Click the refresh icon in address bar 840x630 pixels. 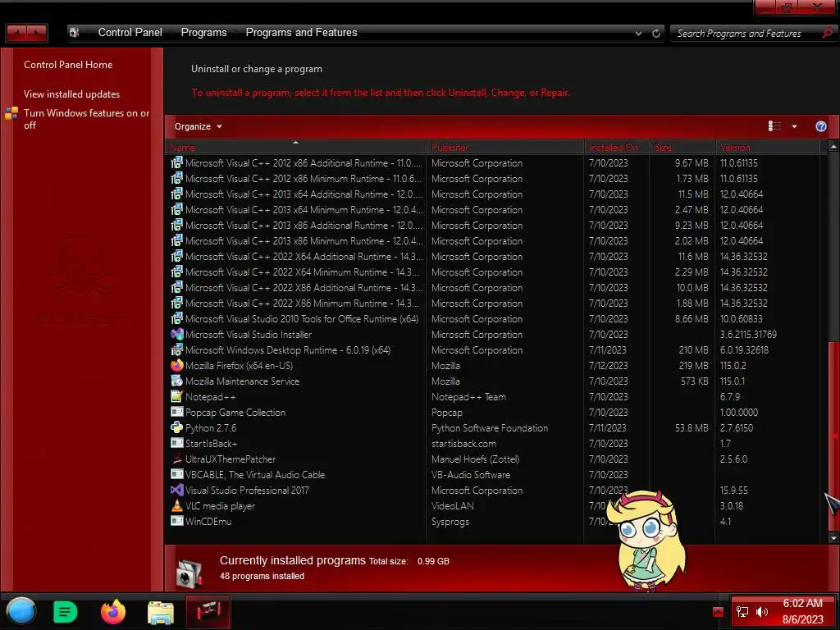point(656,33)
